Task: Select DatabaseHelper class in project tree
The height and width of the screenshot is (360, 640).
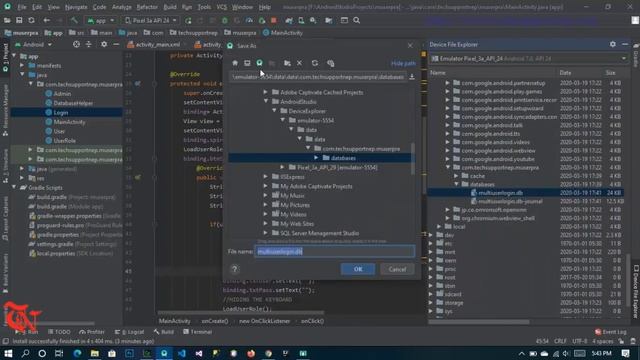Action: click(x=73, y=103)
